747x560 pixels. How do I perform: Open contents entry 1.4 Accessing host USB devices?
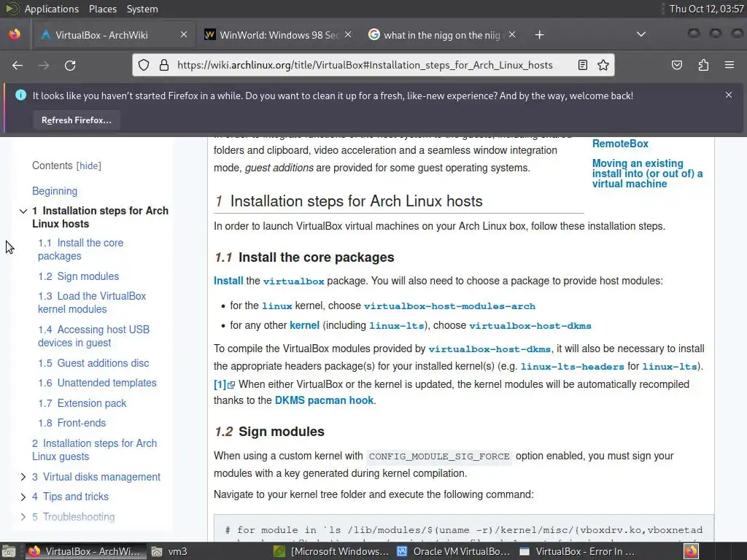click(x=94, y=336)
